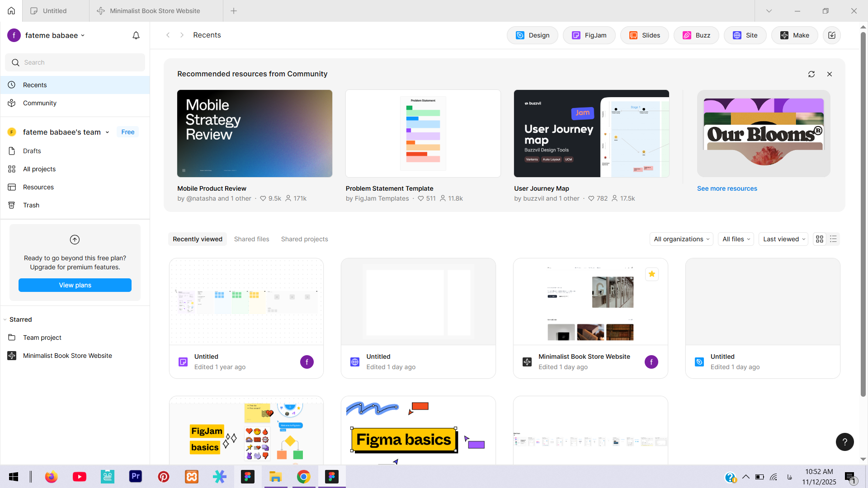Navigate back with the left arrow

(168, 35)
